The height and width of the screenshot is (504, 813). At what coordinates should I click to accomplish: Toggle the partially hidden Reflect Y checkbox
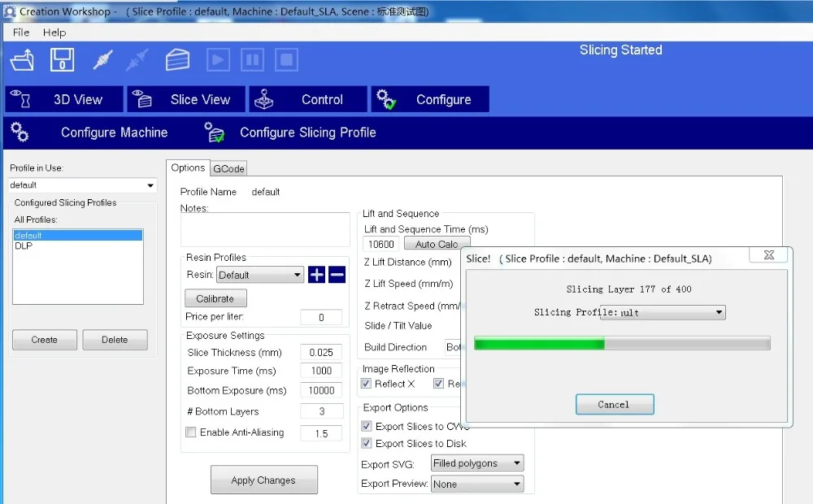(439, 384)
